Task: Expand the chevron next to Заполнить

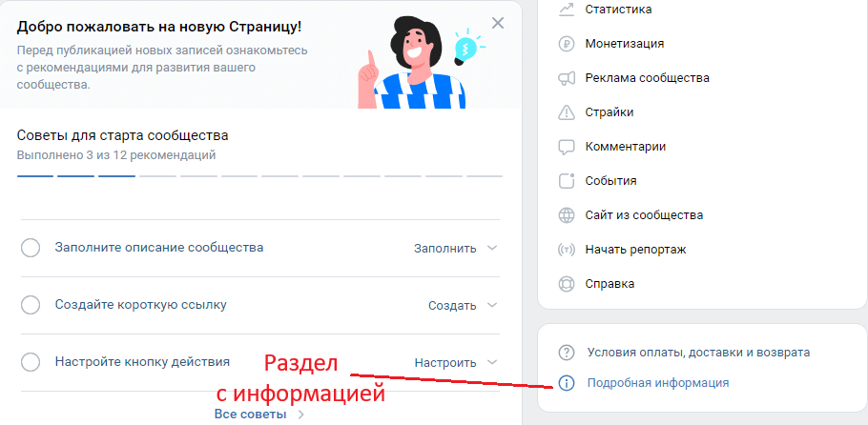Action: click(492, 248)
